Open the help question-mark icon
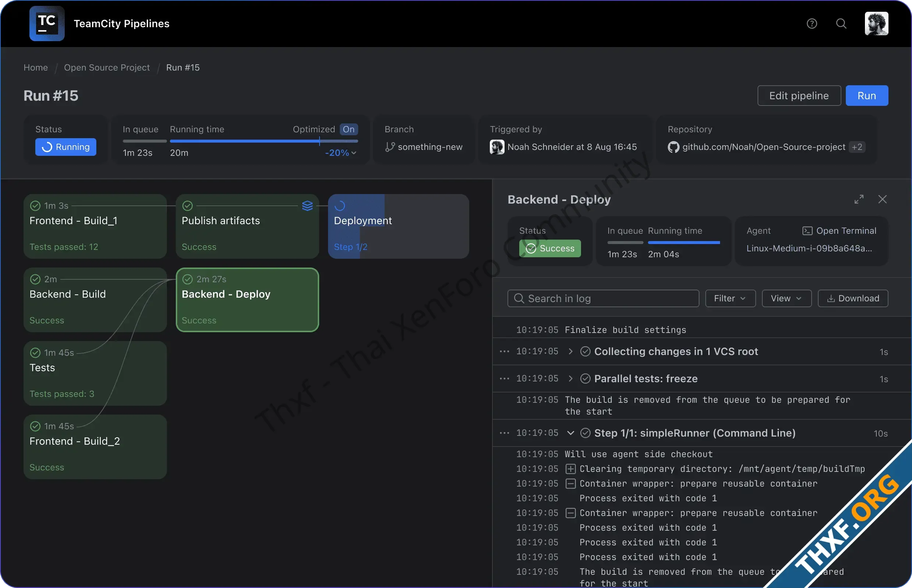Screen dimensions: 912x588 pyautogui.click(x=812, y=24)
